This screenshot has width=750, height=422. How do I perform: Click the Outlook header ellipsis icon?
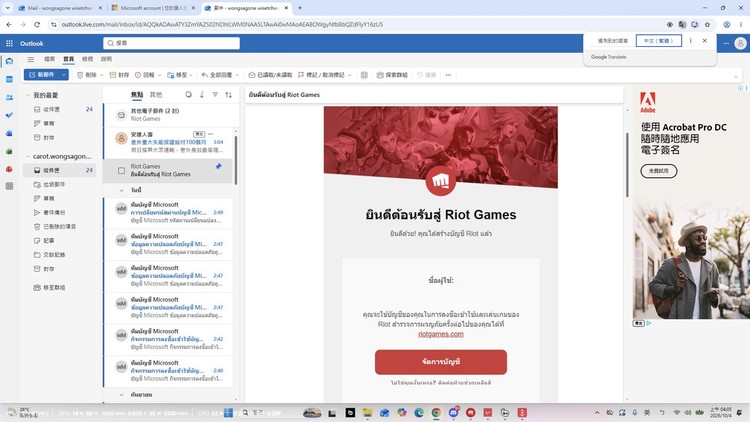coord(726,44)
